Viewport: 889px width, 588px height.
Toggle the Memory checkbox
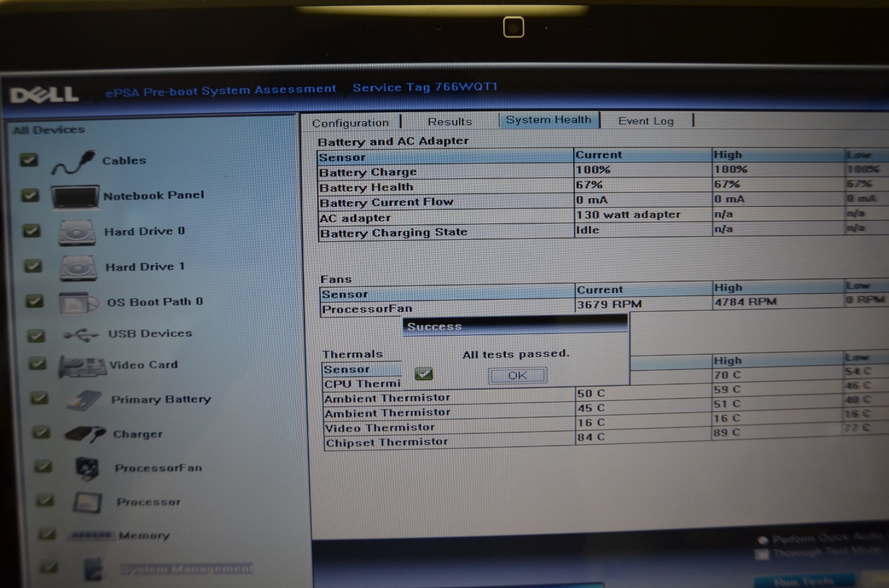tap(47, 534)
